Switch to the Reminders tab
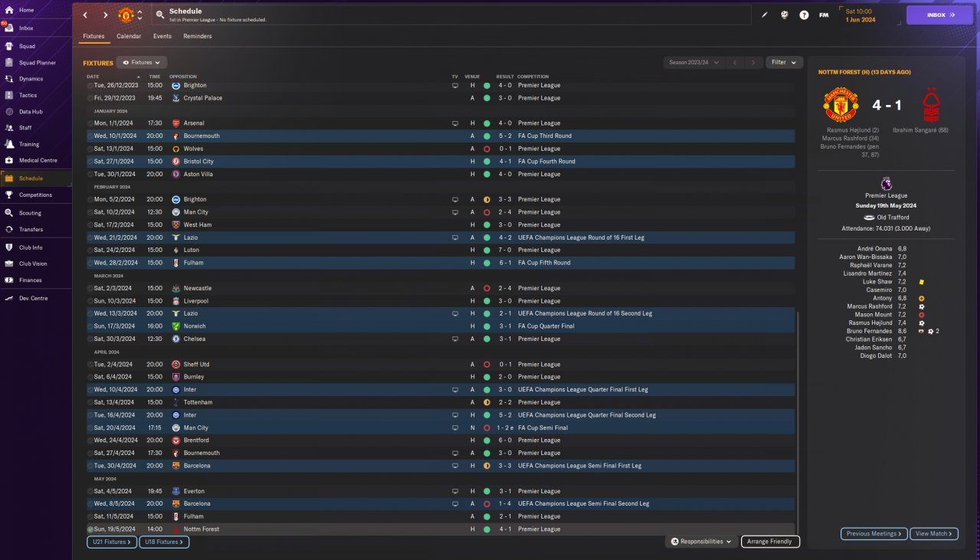Screen dimensions: 980x560 click(x=198, y=36)
